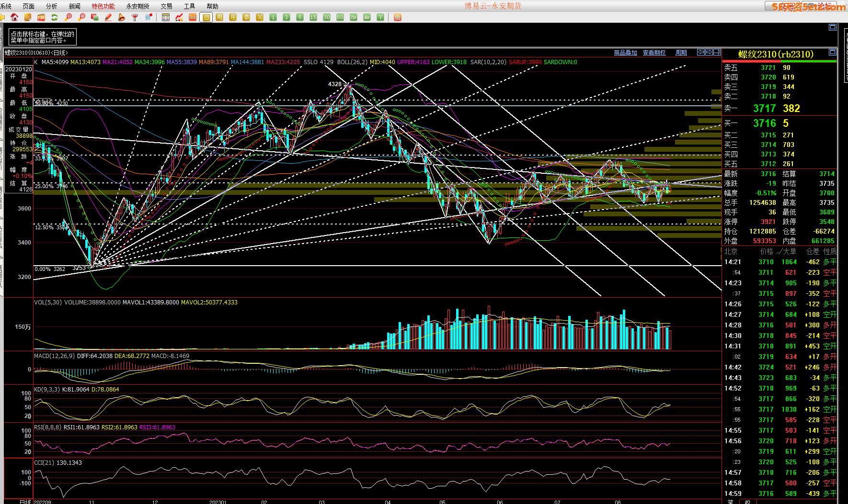
Task: Click the MACD(12,26,9) indicator label
Action: pos(54,356)
